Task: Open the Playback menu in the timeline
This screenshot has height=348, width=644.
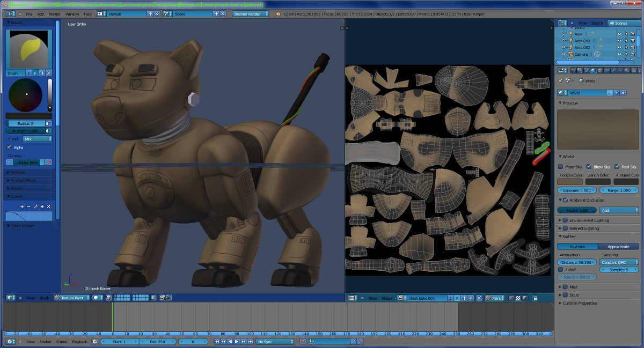Action: point(79,342)
